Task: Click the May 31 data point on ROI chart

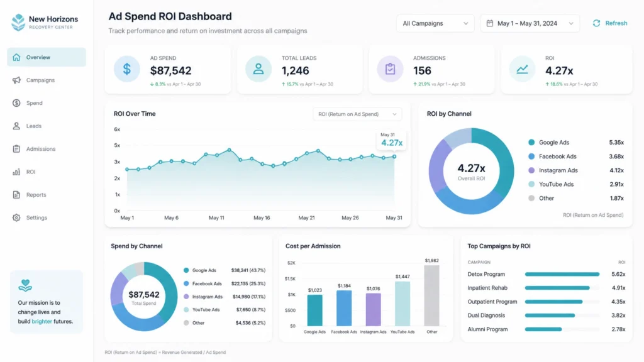Action: point(394,156)
